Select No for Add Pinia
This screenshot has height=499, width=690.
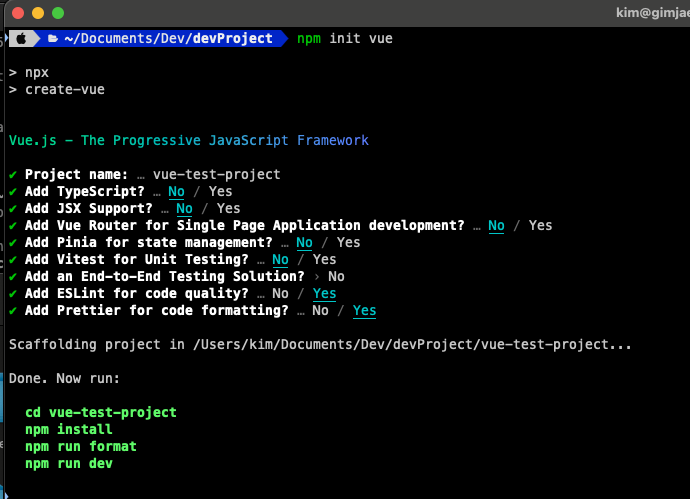click(x=305, y=243)
